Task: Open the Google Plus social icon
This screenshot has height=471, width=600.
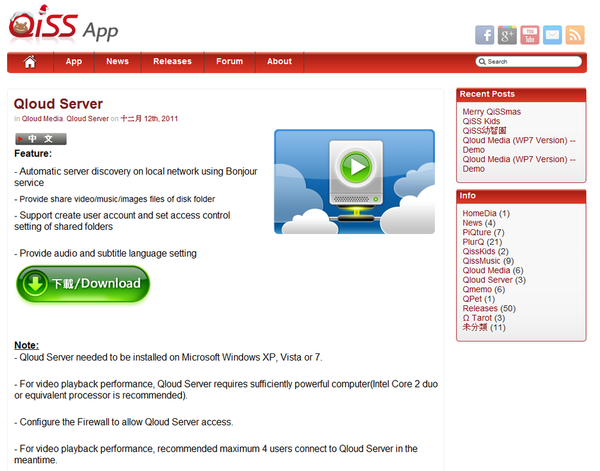Action: tap(507, 35)
